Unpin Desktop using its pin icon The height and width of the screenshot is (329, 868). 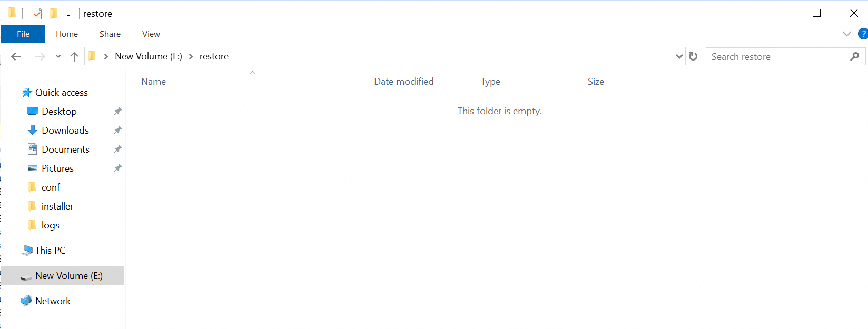[118, 112]
